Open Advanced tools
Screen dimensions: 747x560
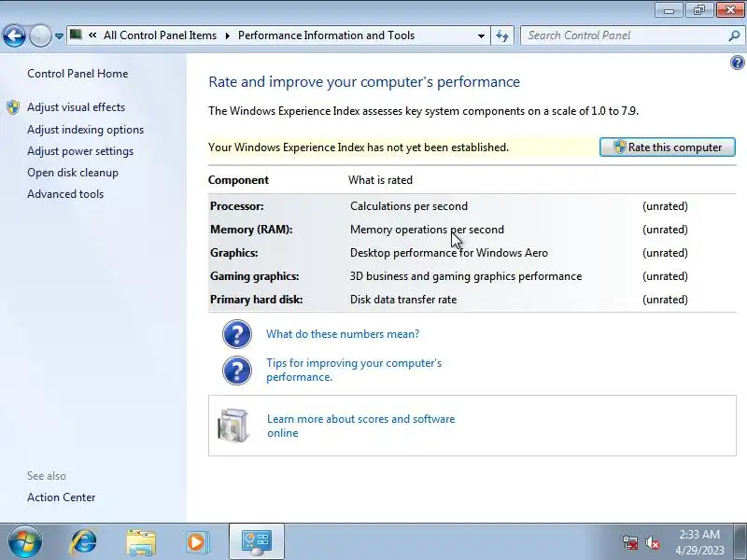pyautogui.click(x=65, y=194)
